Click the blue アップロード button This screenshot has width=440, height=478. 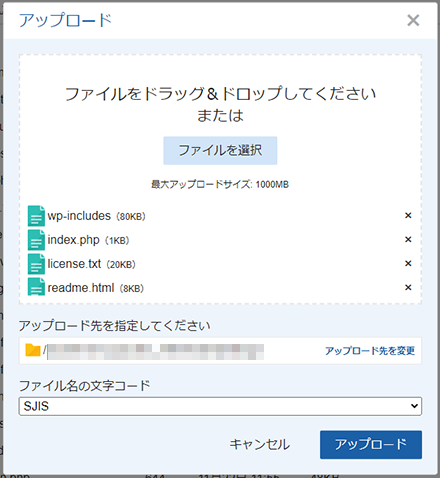(x=371, y=445)
